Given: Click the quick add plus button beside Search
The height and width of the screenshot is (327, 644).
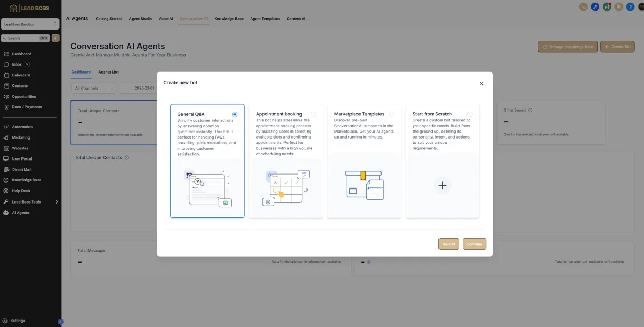Looking at the screenshot, I should click(55, 38).
